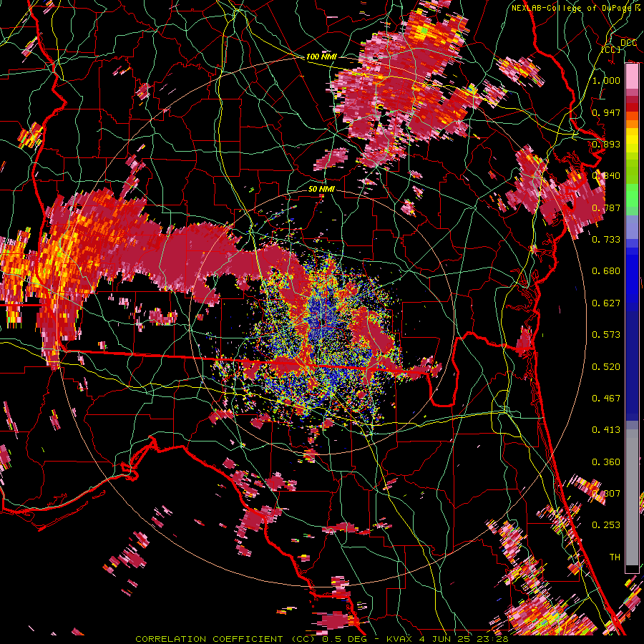The height and width of the screenshot is (644, 644).
Task: Click the 0.413 color scale value
Action: coord(606,430)
